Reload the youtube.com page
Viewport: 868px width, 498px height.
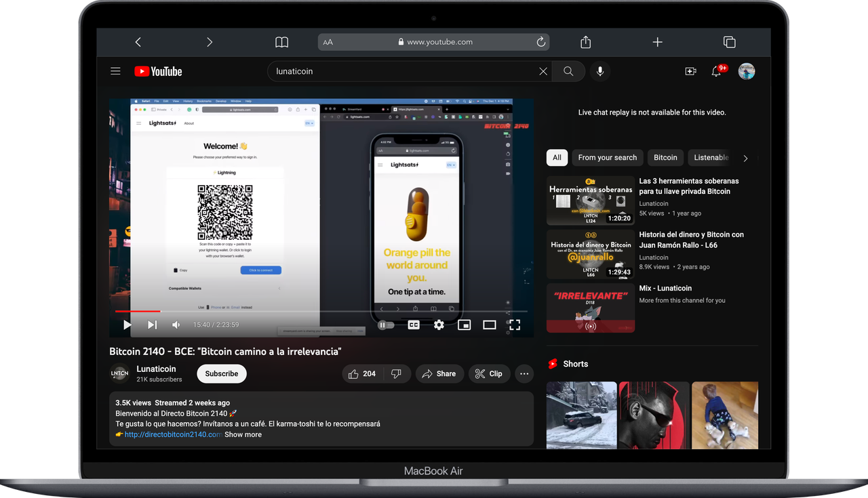pyautogui.click(x=541, y=42)
